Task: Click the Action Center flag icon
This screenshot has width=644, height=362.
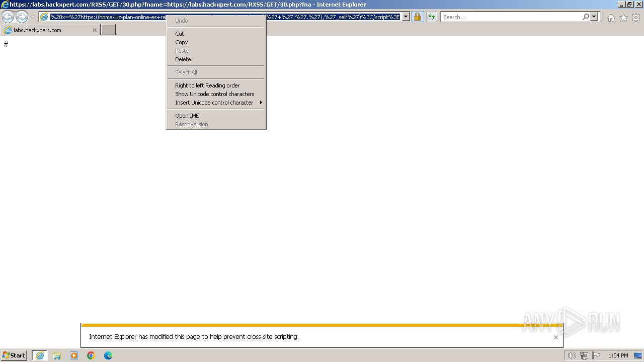Action: (x=596, y=355)
